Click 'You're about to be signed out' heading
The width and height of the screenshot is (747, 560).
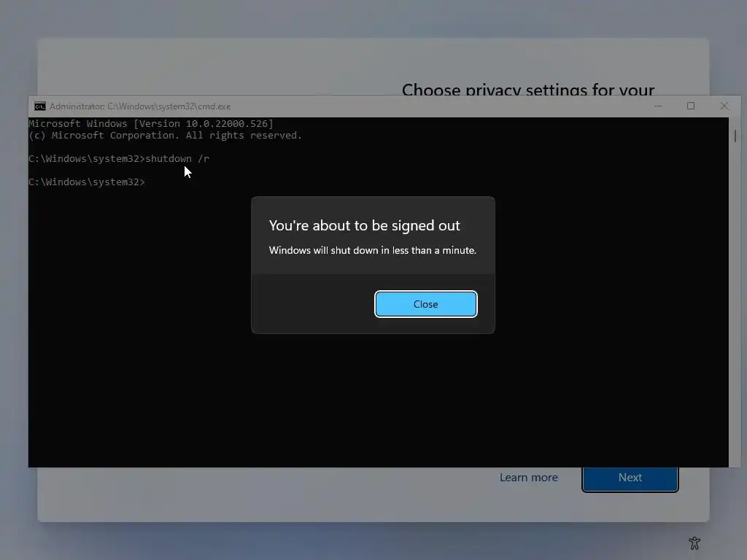click(x=365, y=226)
